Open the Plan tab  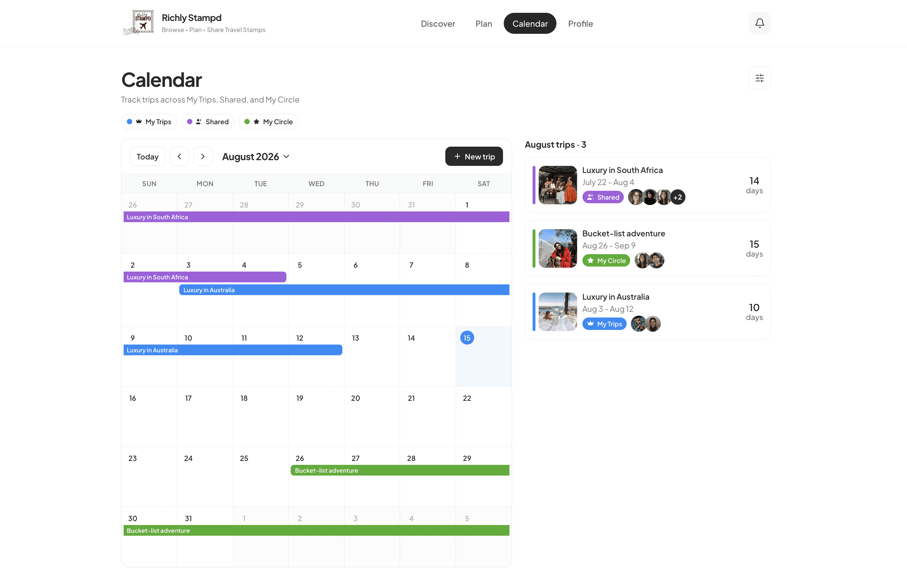484,23
